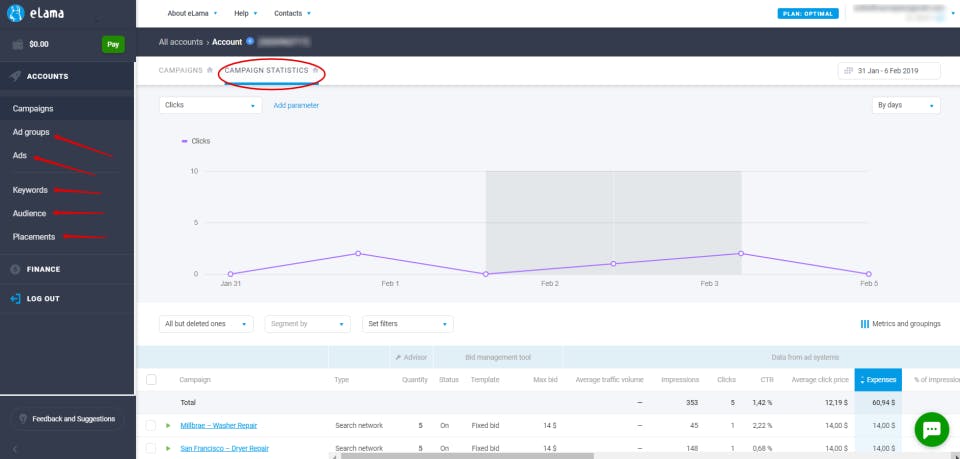Click the total expenses value 60,94 $
This screenshot has width=960, height=459.
click(883, 403)
